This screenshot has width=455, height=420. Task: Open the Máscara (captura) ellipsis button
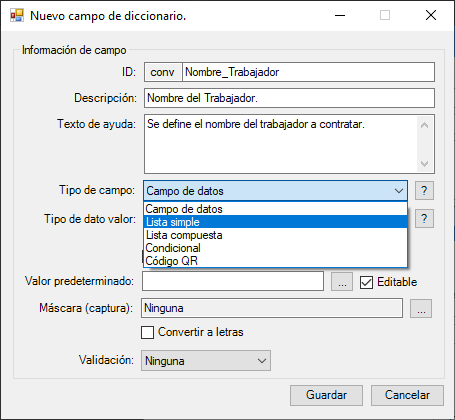[421, 308]
